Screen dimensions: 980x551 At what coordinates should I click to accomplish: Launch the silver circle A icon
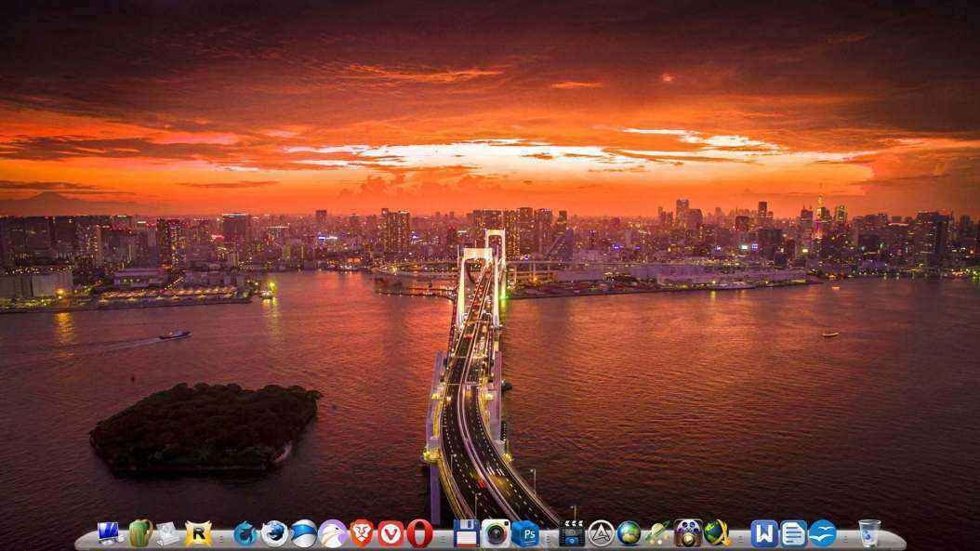(x=601, y=533)
